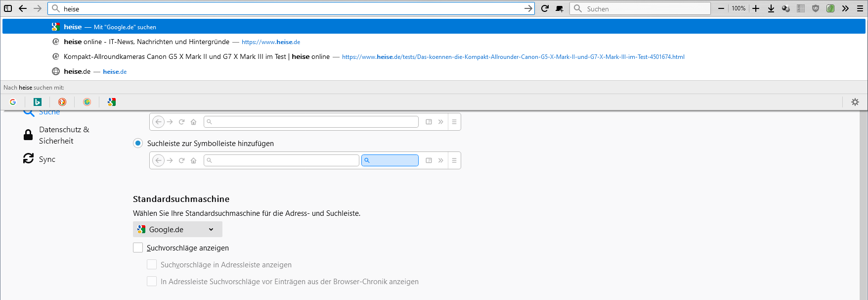Open the Google.de default search engine dropdown
868x300 pixels.
(177, 229)
